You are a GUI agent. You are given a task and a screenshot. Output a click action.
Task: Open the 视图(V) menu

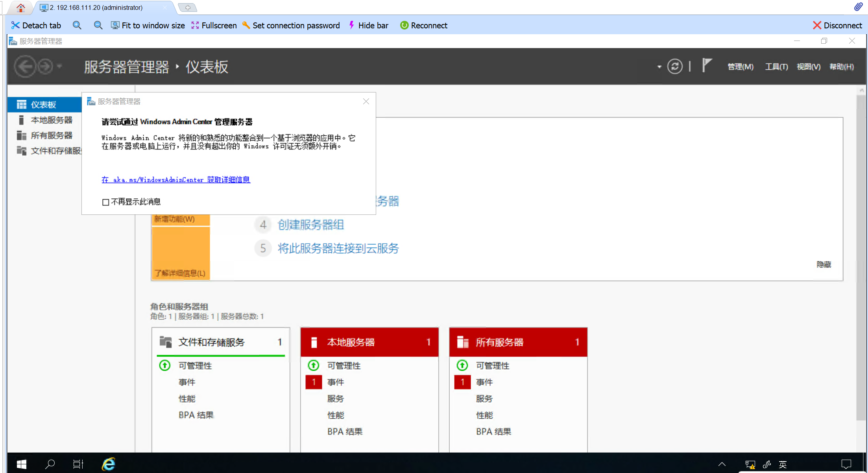(809, 67)
